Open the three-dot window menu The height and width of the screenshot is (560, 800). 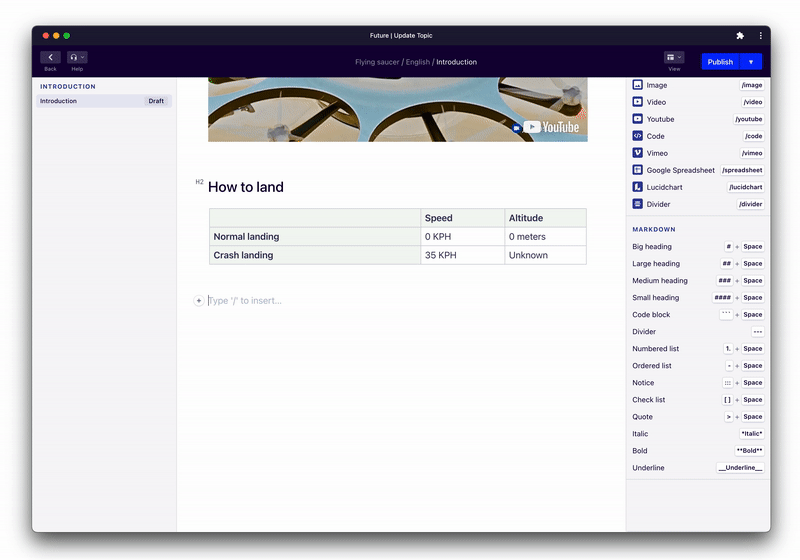tap(760, 36)
